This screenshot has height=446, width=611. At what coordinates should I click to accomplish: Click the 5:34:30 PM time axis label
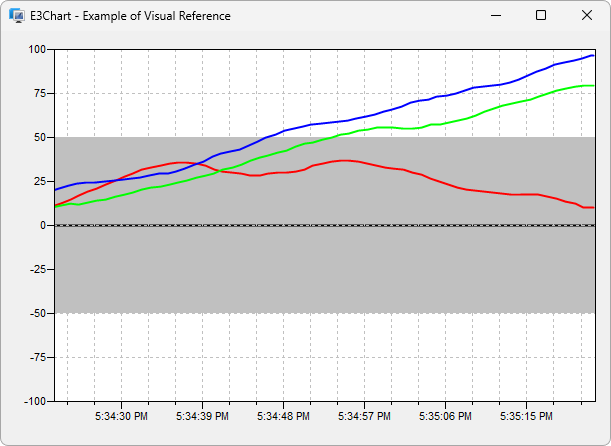121,416
